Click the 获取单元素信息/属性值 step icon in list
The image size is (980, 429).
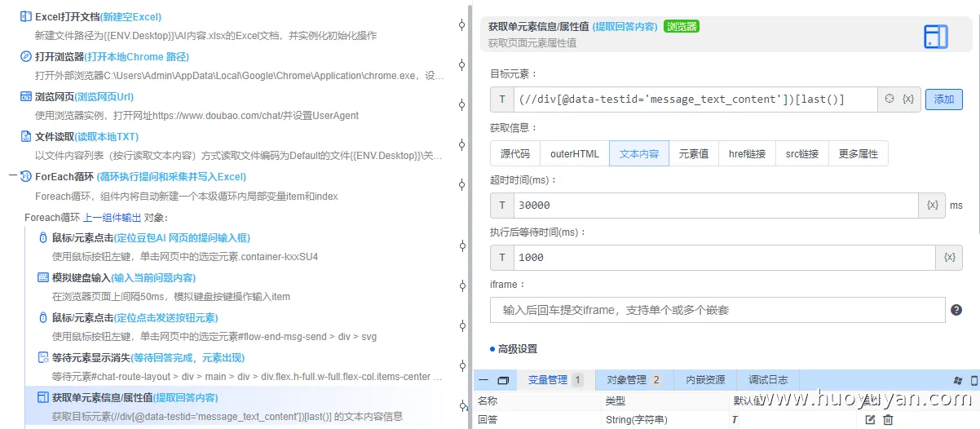pyautogui.click(x=43, y=397)
